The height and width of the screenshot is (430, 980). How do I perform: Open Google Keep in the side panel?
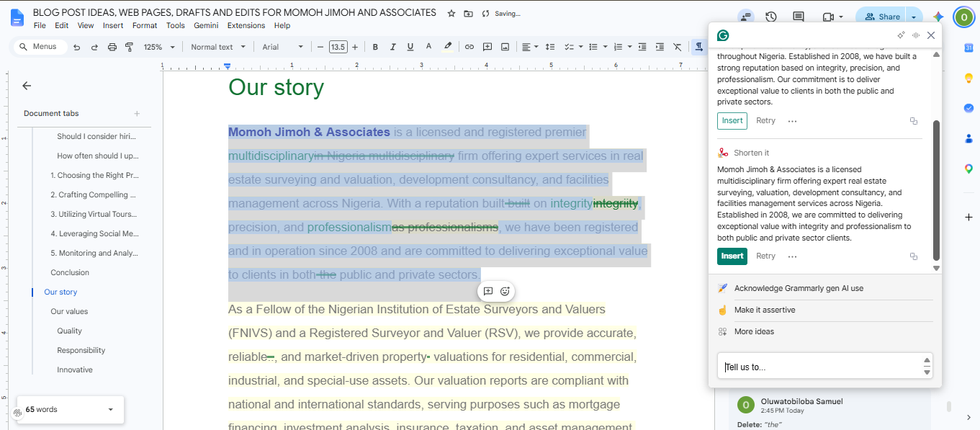pos(968,78)
